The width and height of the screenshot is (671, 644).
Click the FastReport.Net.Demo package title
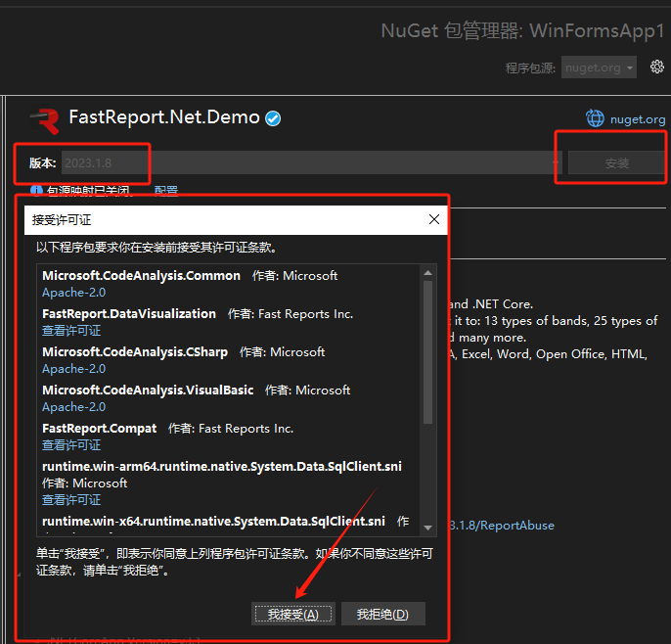click(164, 116)
